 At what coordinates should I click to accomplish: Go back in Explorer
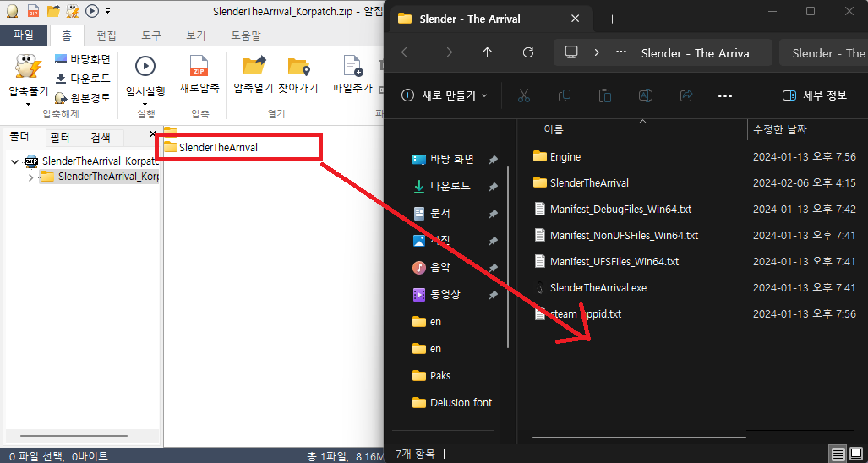(407, 52)
